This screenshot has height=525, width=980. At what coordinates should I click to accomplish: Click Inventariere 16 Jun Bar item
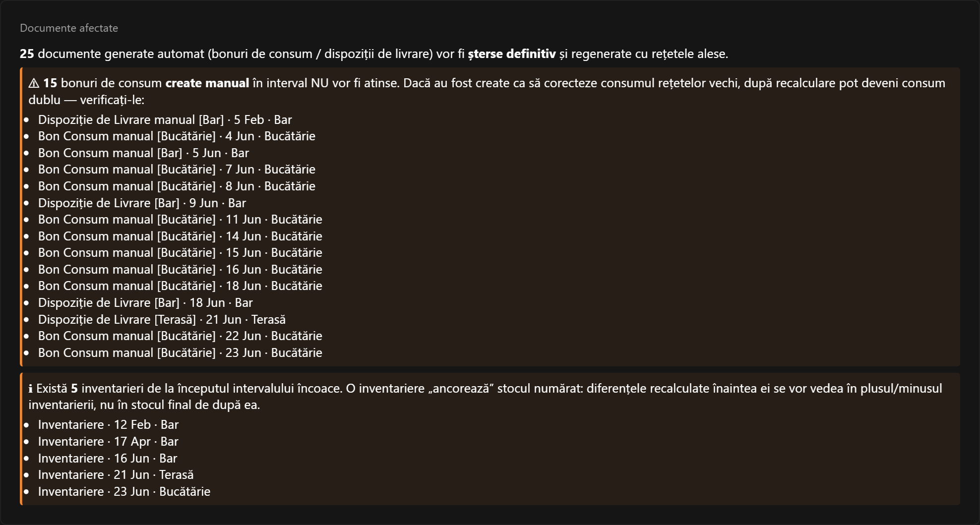click(x=108, y=458)
